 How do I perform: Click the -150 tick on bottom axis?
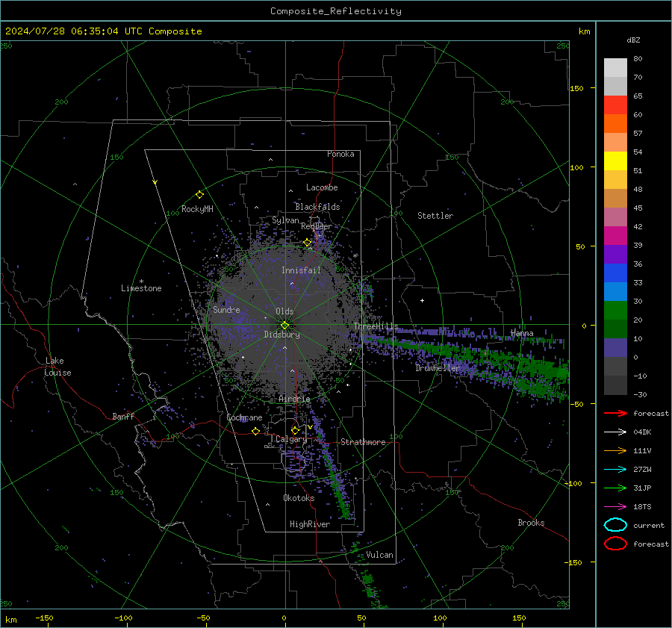(44, 618)
